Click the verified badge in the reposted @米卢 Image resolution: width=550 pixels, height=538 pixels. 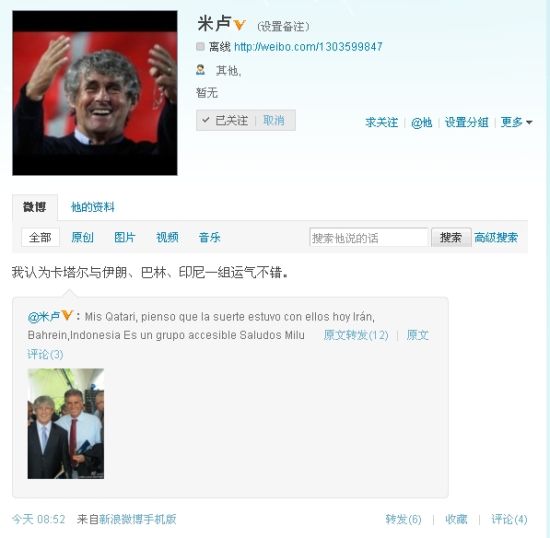(x=67, y=315)
